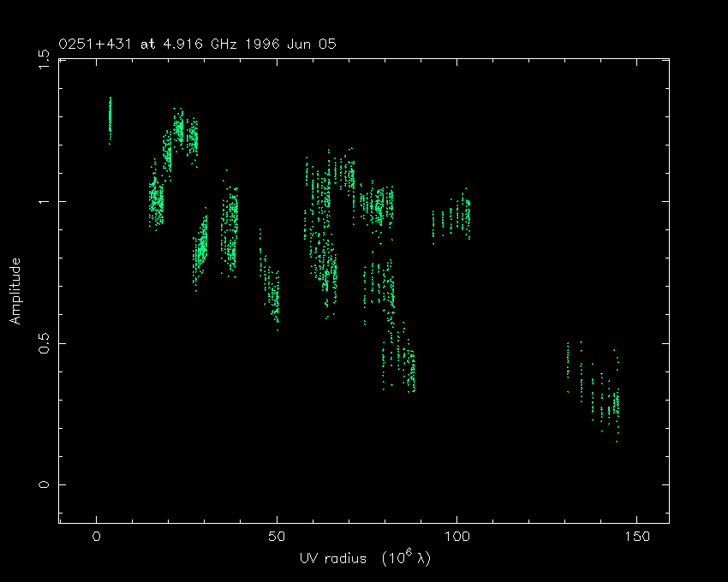Click the x-axis tick label '100'

pyautogui.click(x=456, y=537)
